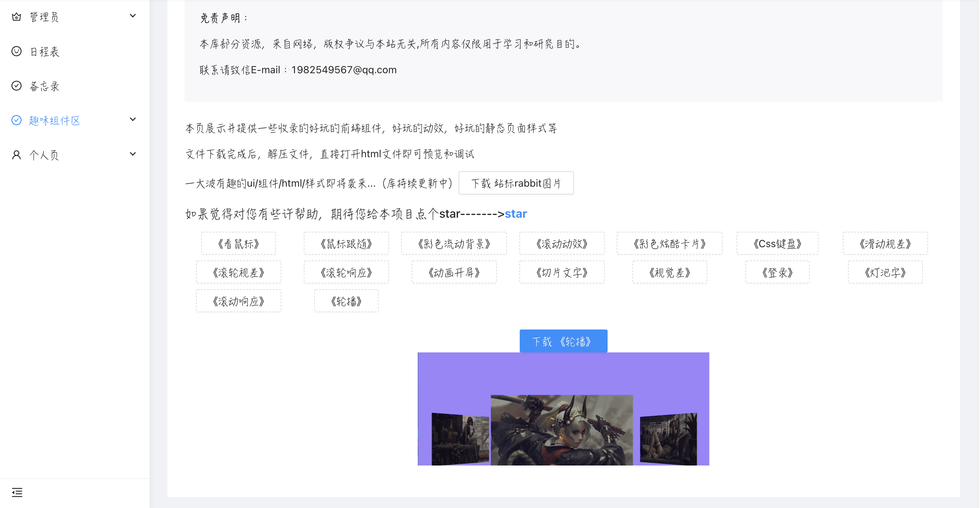This screenshot has width=980, height=508.
Task: Click the center carousel warrior image
Action: click(562, 430)
